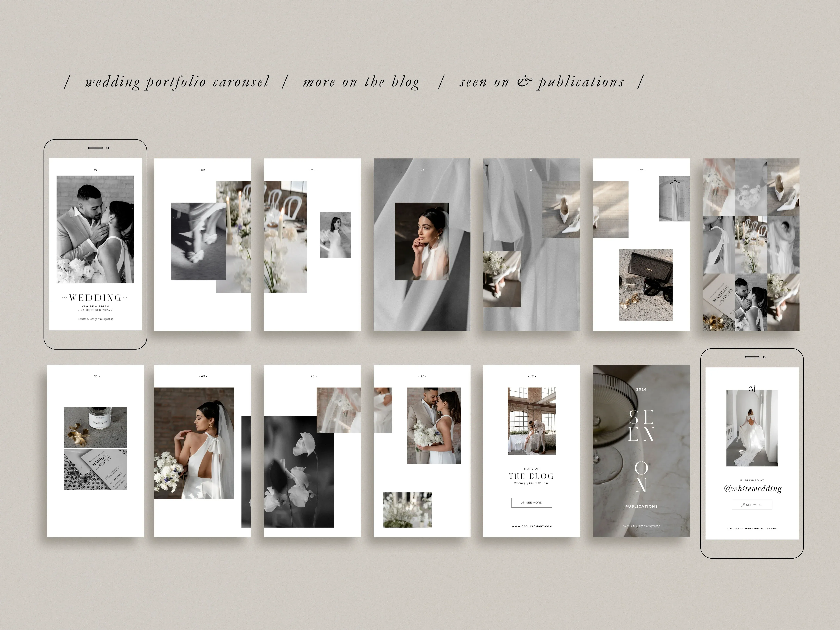Click the 'seen on & publications' heading

(542, 82)
